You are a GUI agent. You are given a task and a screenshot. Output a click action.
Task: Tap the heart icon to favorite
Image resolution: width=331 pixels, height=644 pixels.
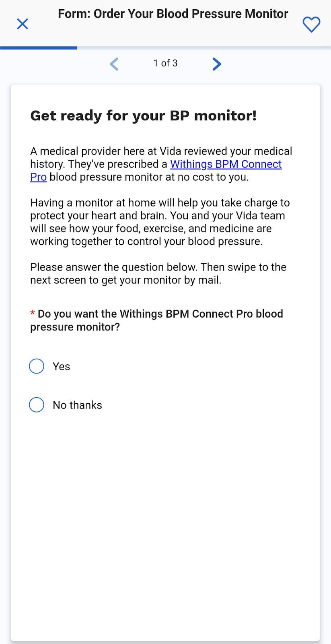[x=311, y=25]
